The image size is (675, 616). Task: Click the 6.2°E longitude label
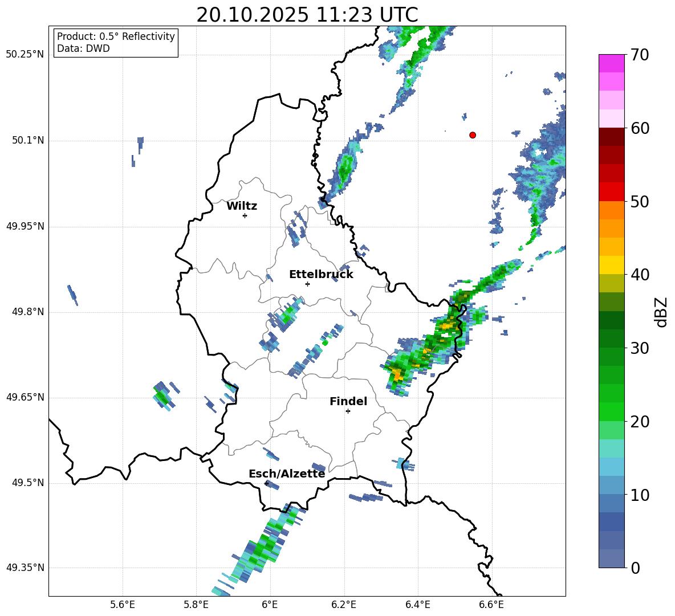point(344,605)
